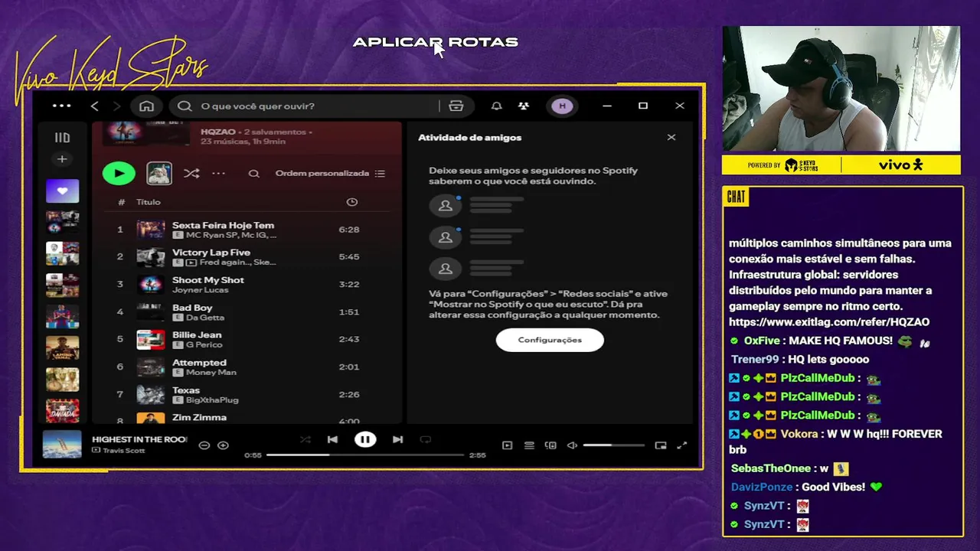The image size is (980, 551).
Task: Open the Spotify Home page
Action: (x=146, y=106)
